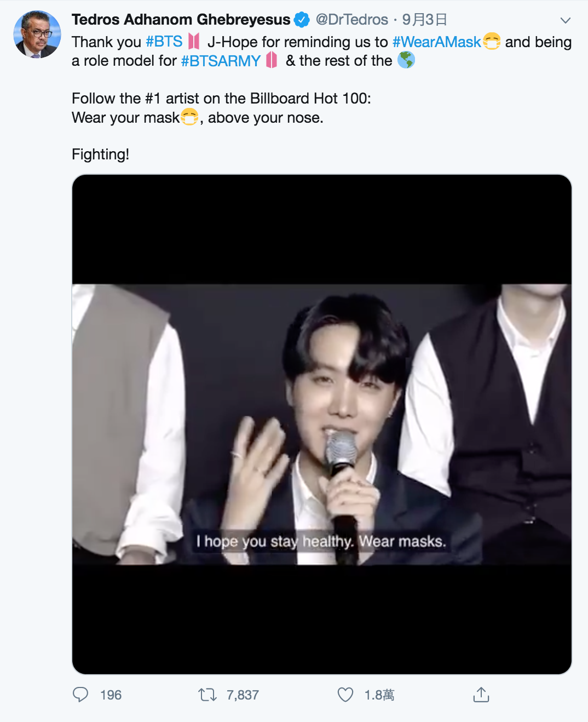
Task: Click the BTS logo emoji next to #BTS
Action: 194,42
